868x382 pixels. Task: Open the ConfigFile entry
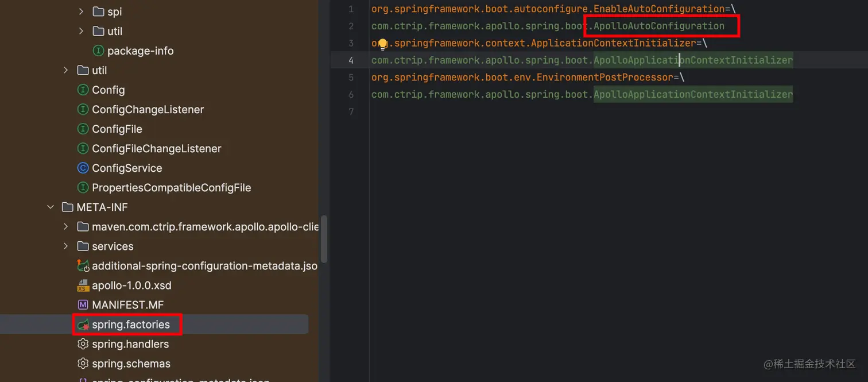[117, 129]
